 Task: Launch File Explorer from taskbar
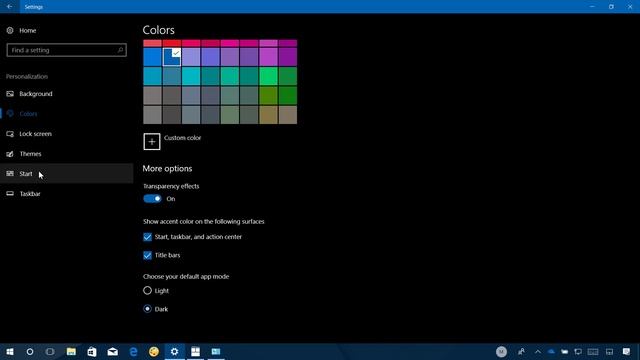click(71, 351)
